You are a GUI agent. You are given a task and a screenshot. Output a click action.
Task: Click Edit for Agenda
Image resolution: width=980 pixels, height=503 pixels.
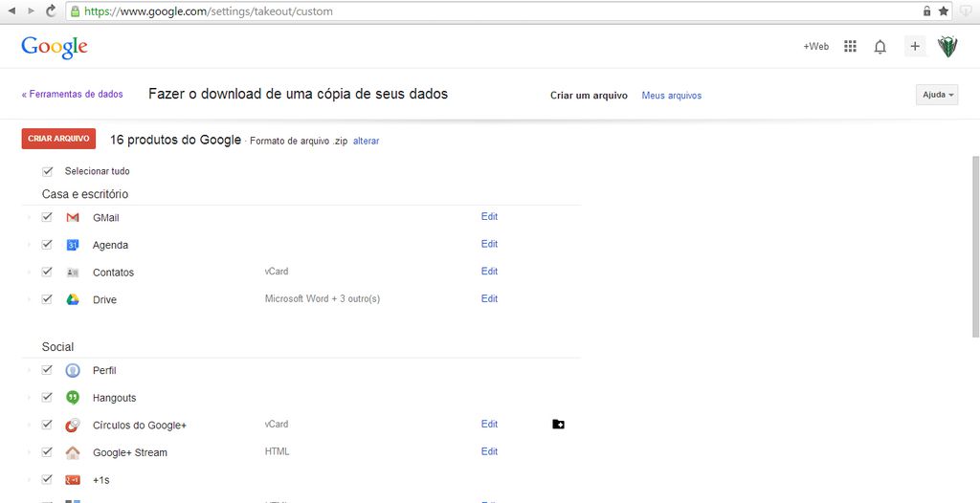coord(489,244)
